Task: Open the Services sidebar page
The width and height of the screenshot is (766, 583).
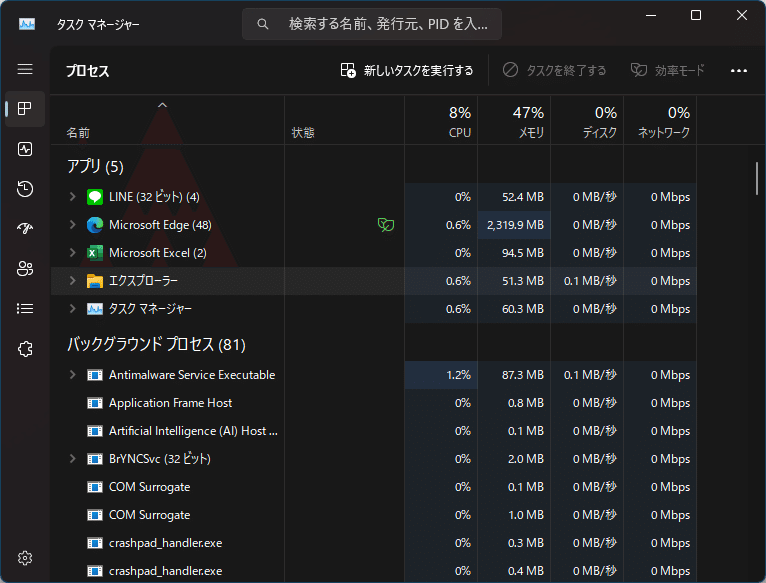Action: click(25, 349)
